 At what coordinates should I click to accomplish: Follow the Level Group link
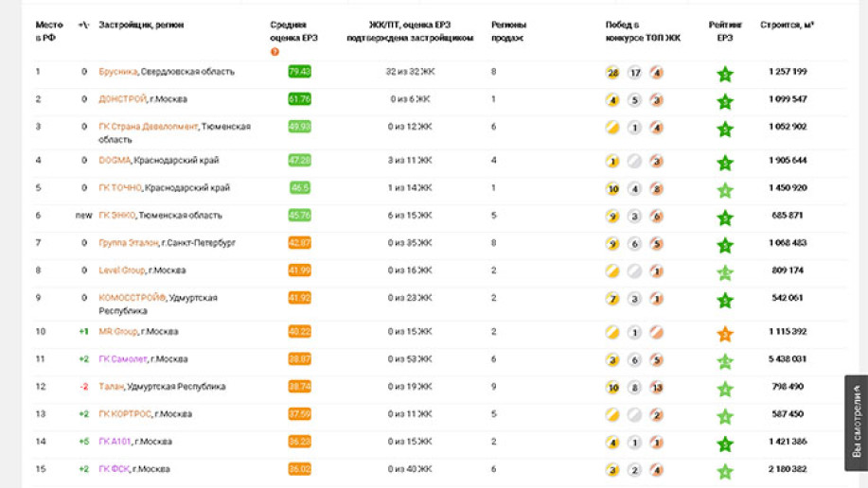pyautogui.click(x=122, y=270)
